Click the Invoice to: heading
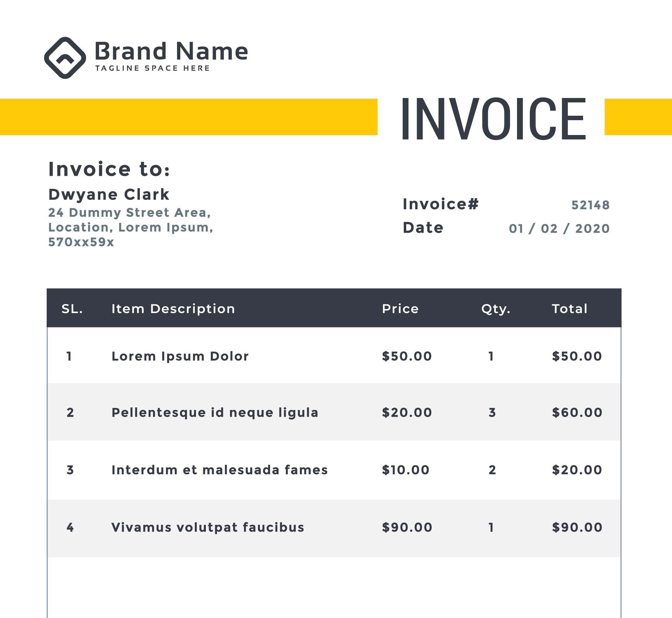Screen dimensions: 672x618 109,169
